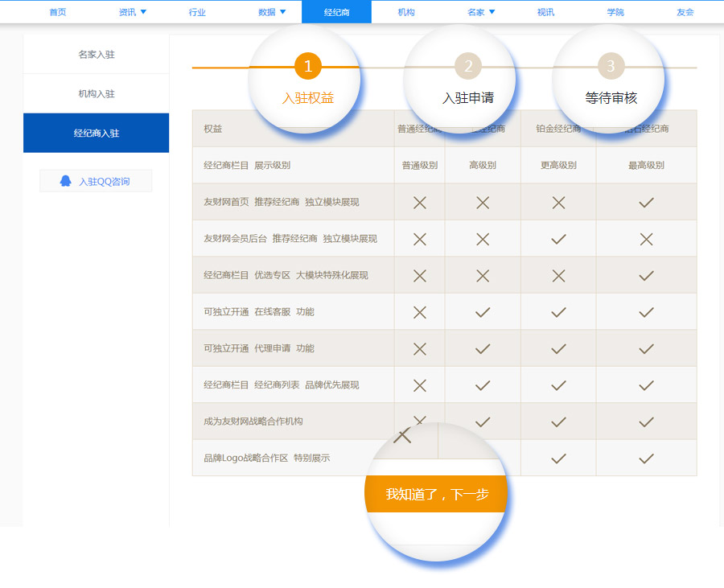This screenshot has width=724, height=588.
Task: Click the QQ penguin consultation icon
Action: point(66,181)
